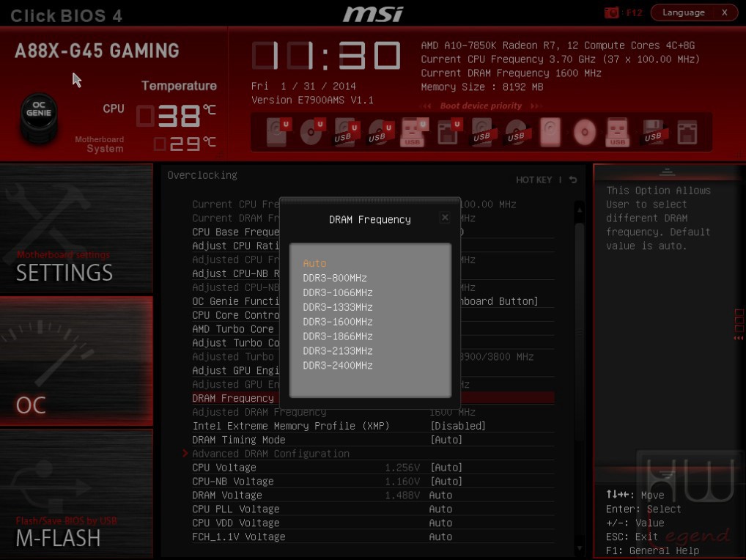Open DRAM Timing Mode [Auto] value
The height and width of the screenshot is (560, 746).
(446, 440)
